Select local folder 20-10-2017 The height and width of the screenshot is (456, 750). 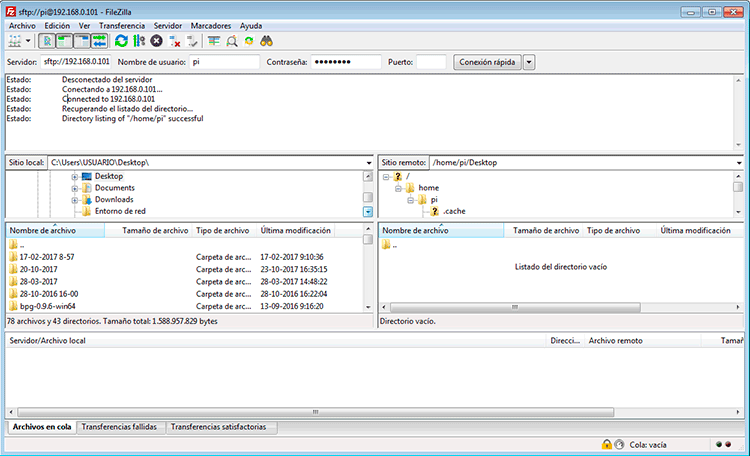pyautogui.click(x=38, y=269)
